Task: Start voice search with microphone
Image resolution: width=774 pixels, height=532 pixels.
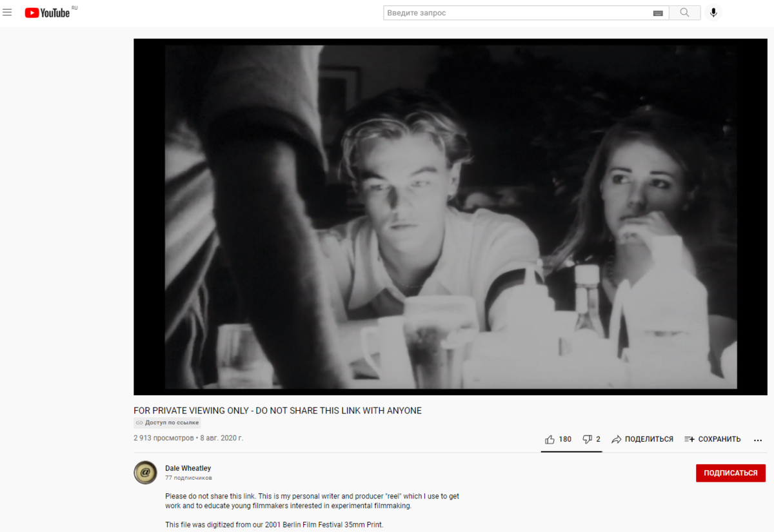Action: [x=713, y=12]
